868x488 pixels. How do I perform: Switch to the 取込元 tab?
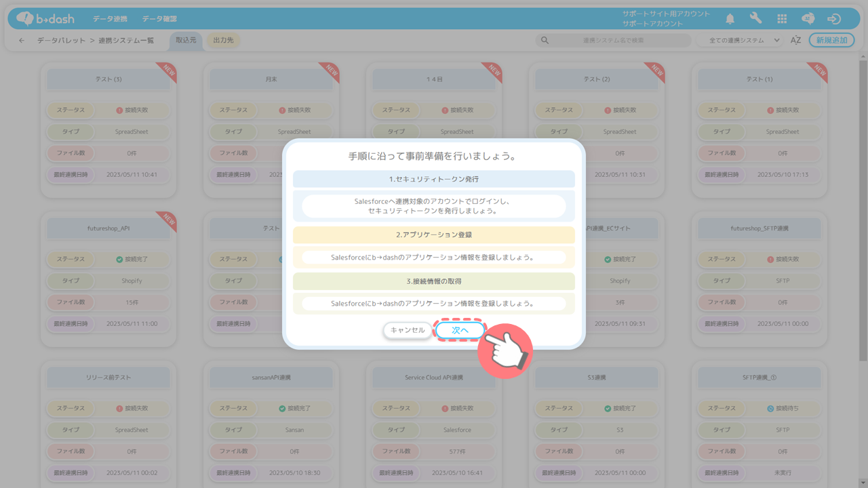186,41
